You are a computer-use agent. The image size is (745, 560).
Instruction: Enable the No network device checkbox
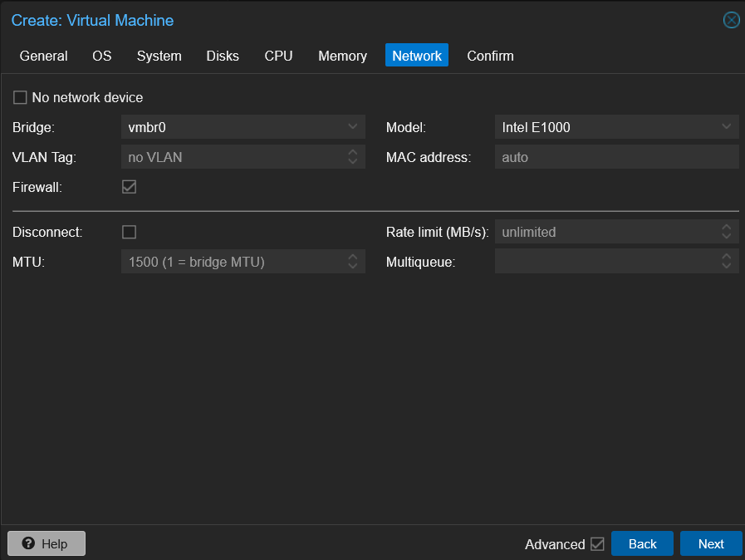[20, 98]
